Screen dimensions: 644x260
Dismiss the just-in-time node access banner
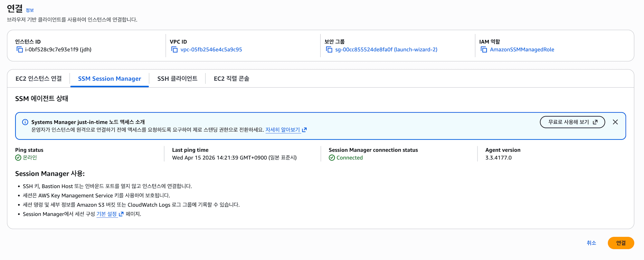click(x=615, y=122)
